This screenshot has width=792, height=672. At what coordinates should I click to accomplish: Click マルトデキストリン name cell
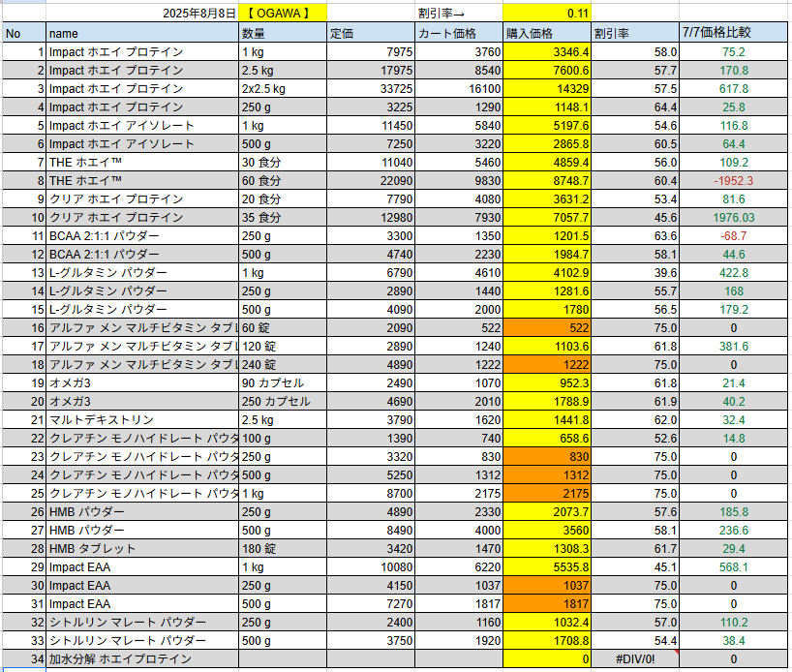click(142, 420)
